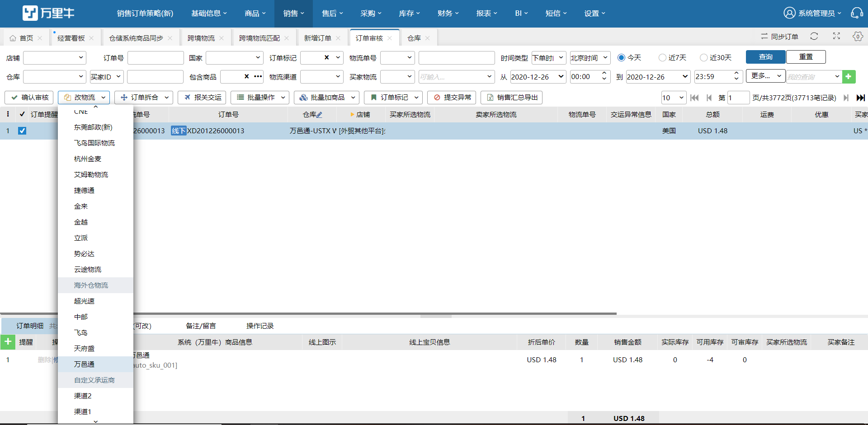Clear 订单标记 filter X icon
Screen dimensions: 868x425
326,57
